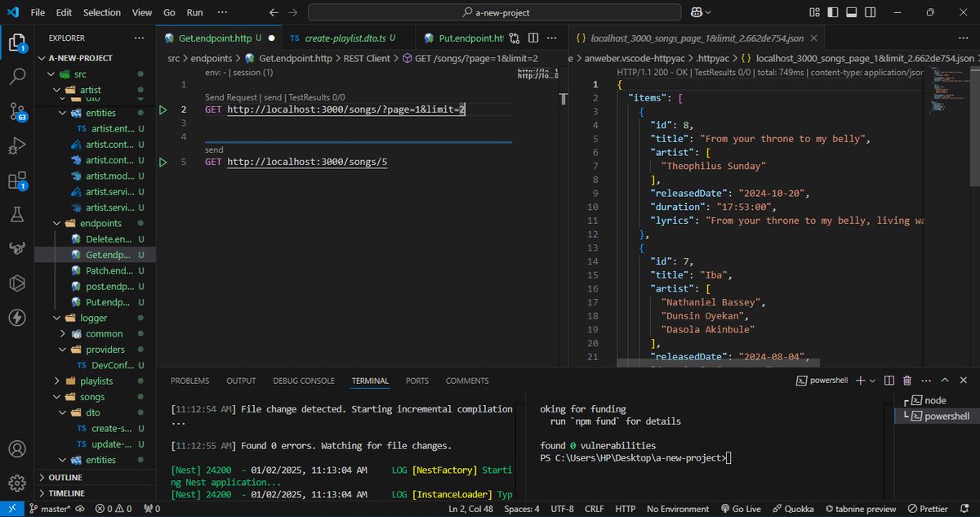Screen dimensions: 980x517
Task: Switch to the DEBUG CONSOLE panel tab
Action: [304, 381]
